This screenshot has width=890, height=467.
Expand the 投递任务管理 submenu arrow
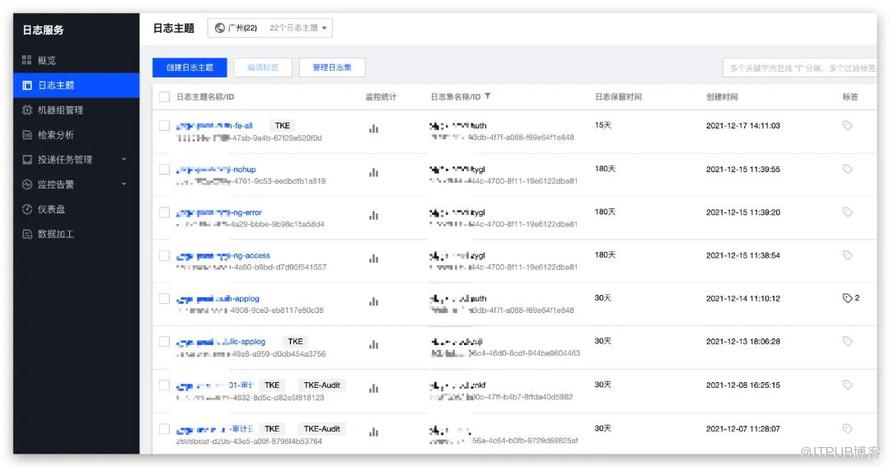point(124,159)
